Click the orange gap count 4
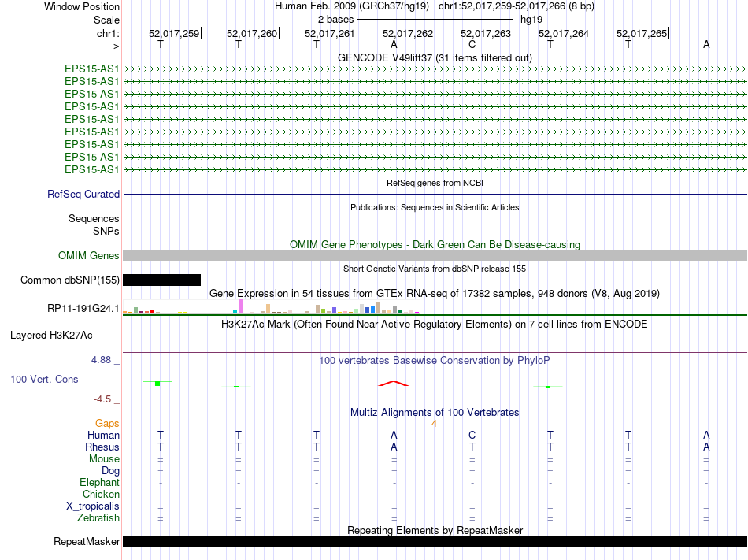Image resolution: width=748 pixels, height=560 pixels. point(434,424)
